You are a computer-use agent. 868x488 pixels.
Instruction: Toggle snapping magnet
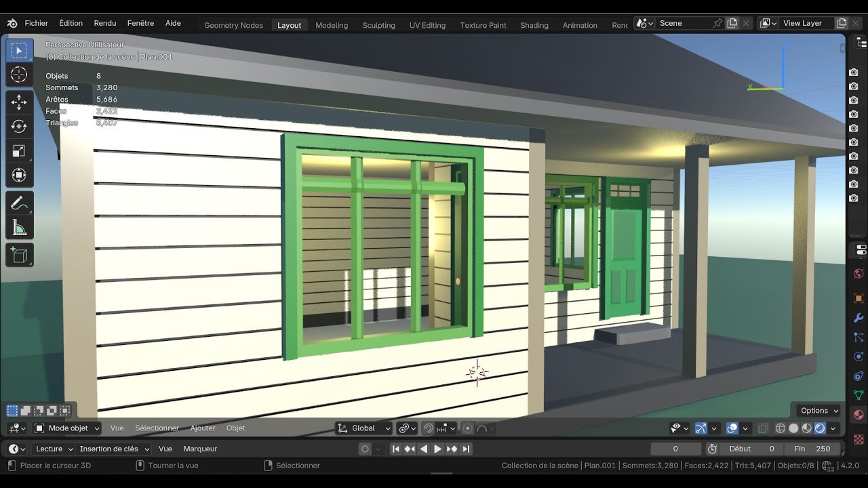428,428
